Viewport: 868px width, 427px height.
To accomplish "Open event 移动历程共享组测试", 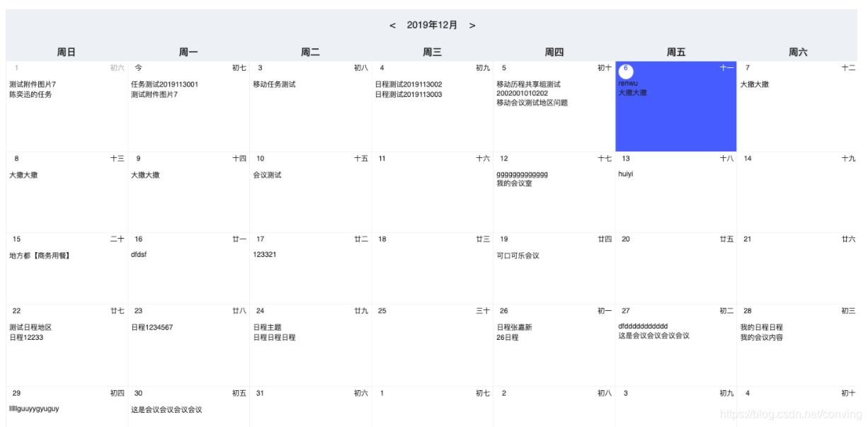I will tap(528, 84).
